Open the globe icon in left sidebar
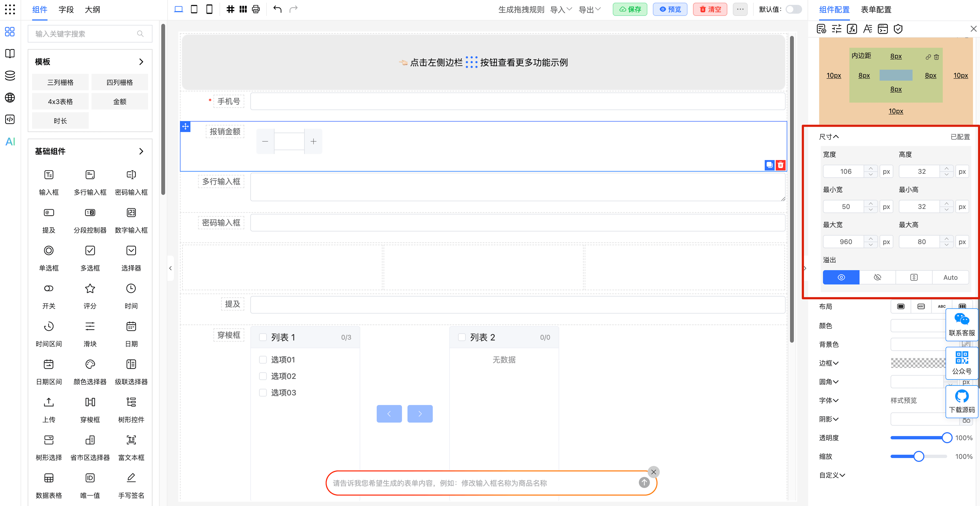 pyautogui.click(x=10, y=98)
